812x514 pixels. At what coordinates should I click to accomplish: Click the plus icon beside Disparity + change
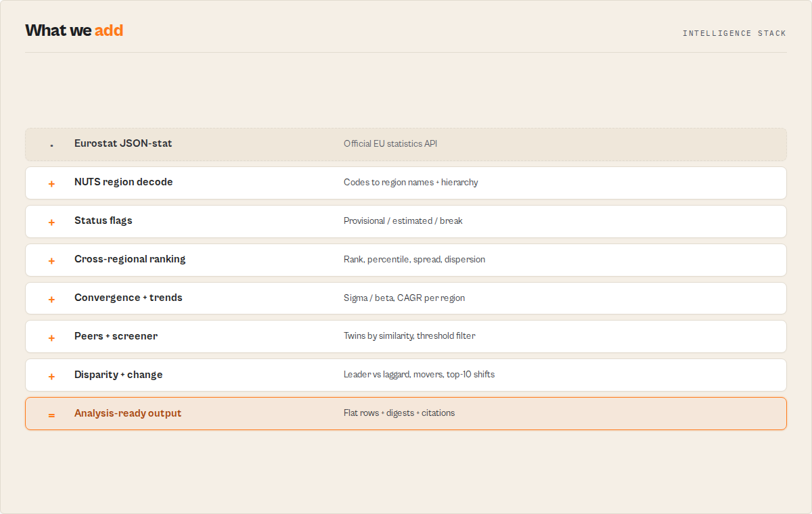tap(51, 376)
